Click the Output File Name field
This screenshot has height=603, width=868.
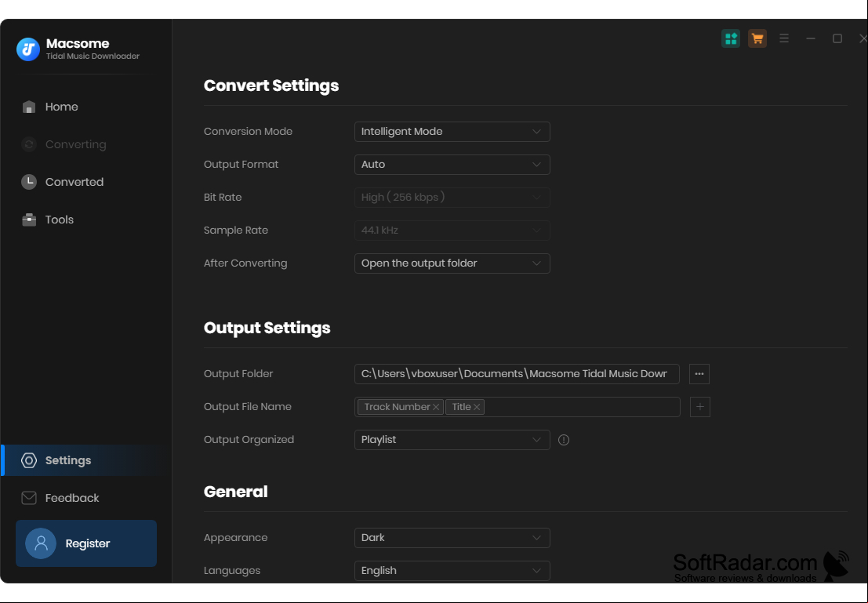coord(517,407)
